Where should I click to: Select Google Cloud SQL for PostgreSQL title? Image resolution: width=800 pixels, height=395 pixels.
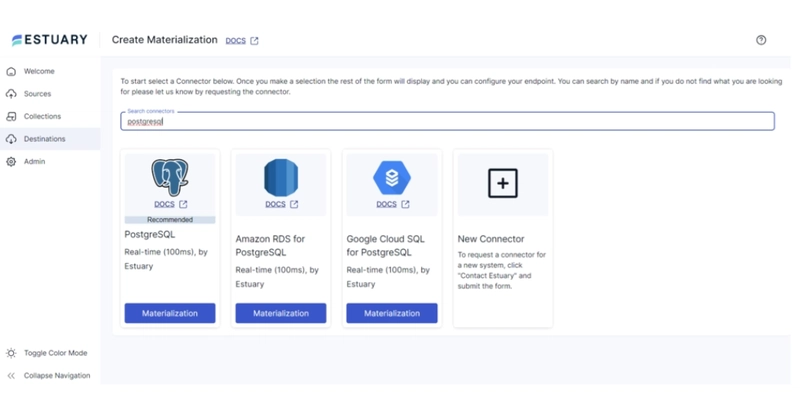[x=385, y=245]
